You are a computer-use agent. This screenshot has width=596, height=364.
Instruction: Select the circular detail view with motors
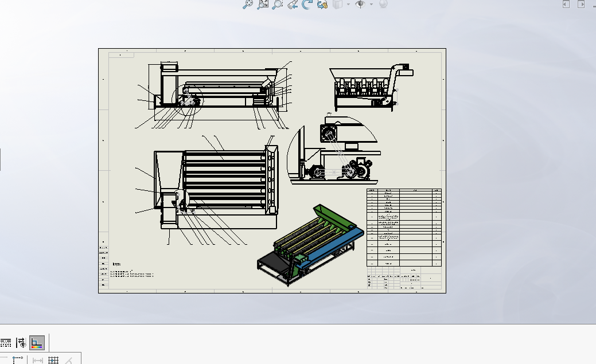point(334,150)
